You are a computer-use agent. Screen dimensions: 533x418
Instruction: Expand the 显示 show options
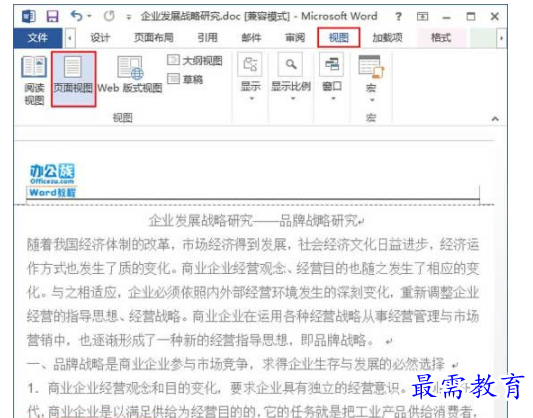click(251, 77)
